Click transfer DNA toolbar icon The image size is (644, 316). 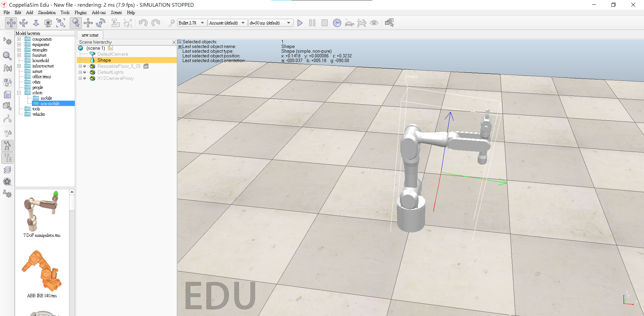[x=128, y=23]
